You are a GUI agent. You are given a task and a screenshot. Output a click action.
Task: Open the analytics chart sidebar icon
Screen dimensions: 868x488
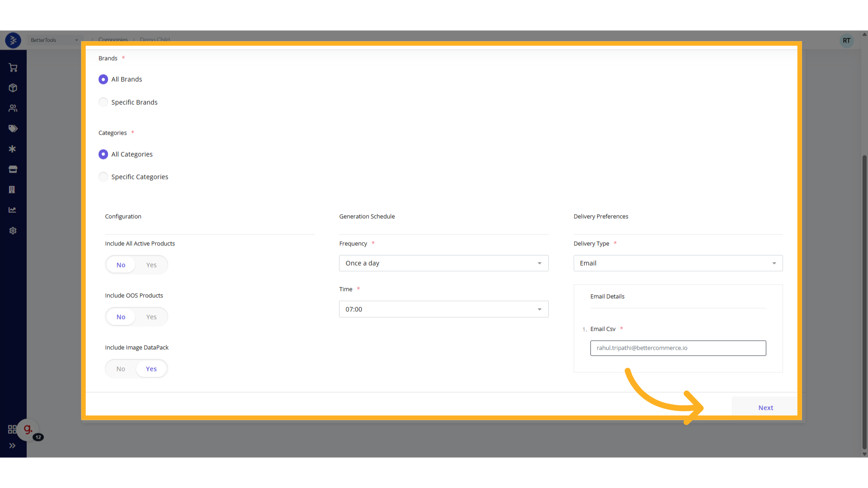pos(13,210)
